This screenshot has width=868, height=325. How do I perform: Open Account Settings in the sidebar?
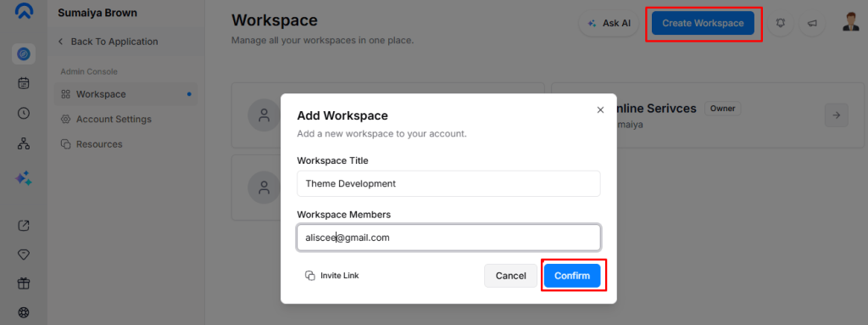point(106,120)
